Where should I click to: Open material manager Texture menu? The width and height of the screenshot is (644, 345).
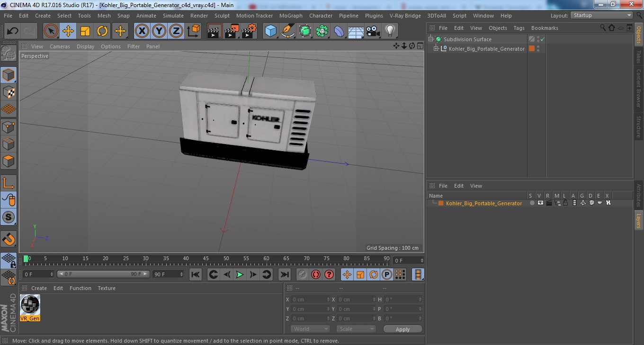[107, 288]
